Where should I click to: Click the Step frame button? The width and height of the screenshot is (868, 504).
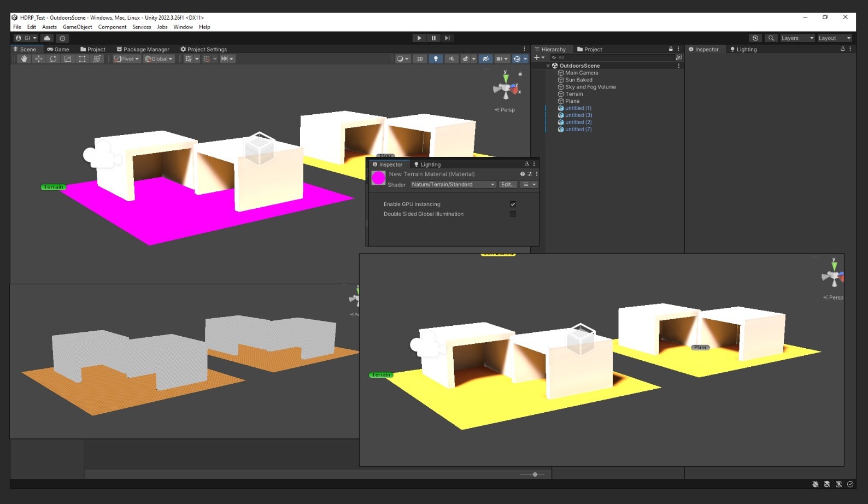coord(447,38)
